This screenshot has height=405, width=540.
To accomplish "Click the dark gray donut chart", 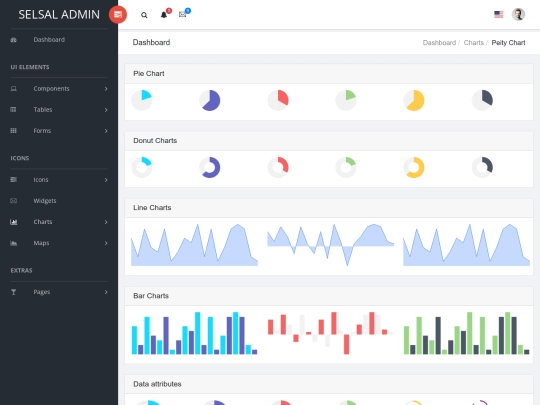I will pyautogui.click(x=482, y=167).
